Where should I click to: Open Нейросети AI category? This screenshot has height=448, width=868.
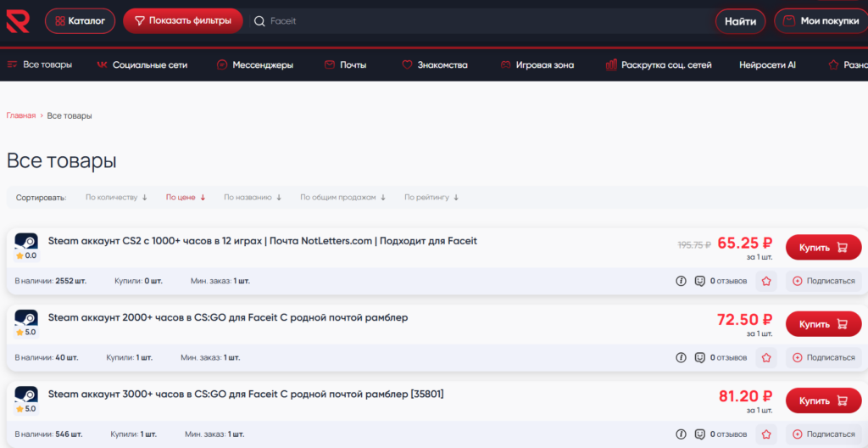(767, 64)
